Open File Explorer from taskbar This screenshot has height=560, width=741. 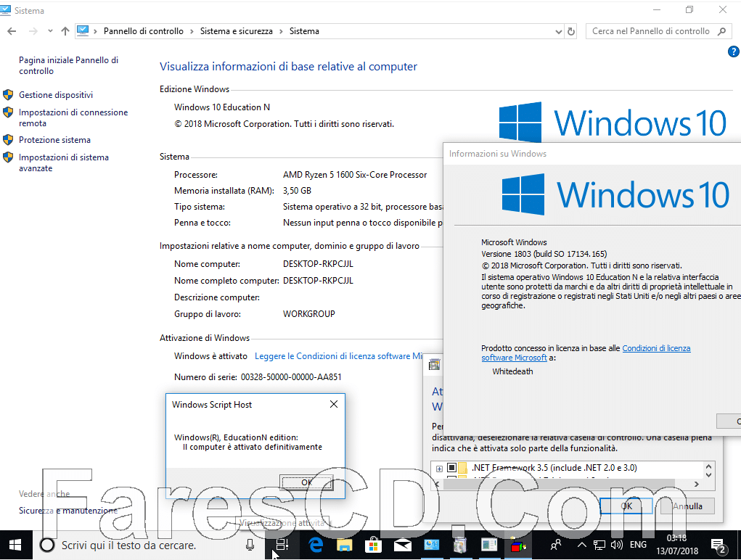345,545
